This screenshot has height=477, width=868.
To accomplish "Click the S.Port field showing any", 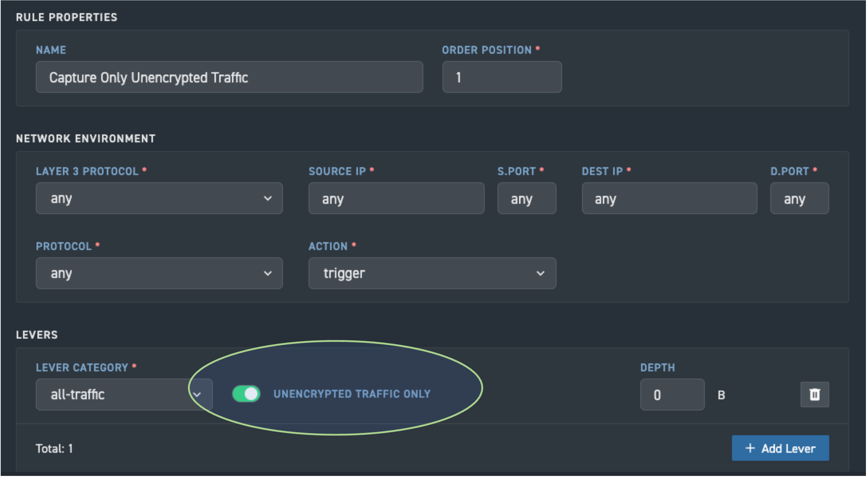I will (526, 198).
